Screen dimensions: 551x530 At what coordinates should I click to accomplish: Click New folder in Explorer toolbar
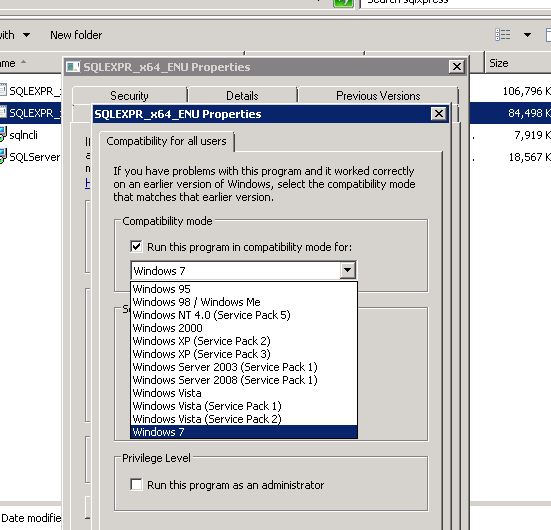[x=76, y=35]
